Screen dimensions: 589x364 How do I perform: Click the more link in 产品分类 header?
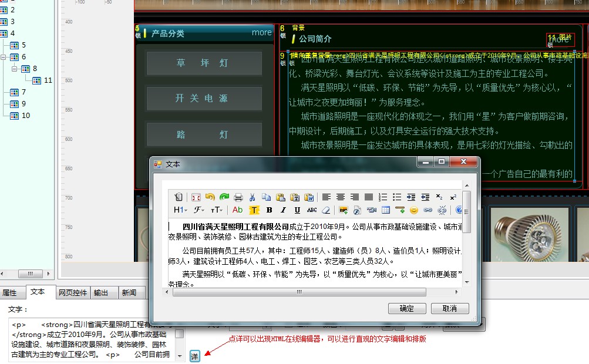[x=262, y=33]
